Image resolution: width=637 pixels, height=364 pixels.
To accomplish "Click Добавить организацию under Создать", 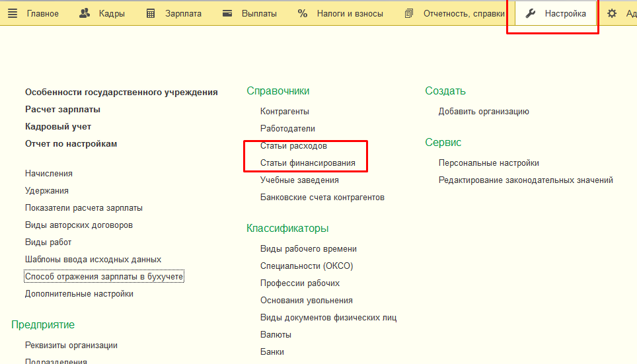I will click(x=484, y=112).
